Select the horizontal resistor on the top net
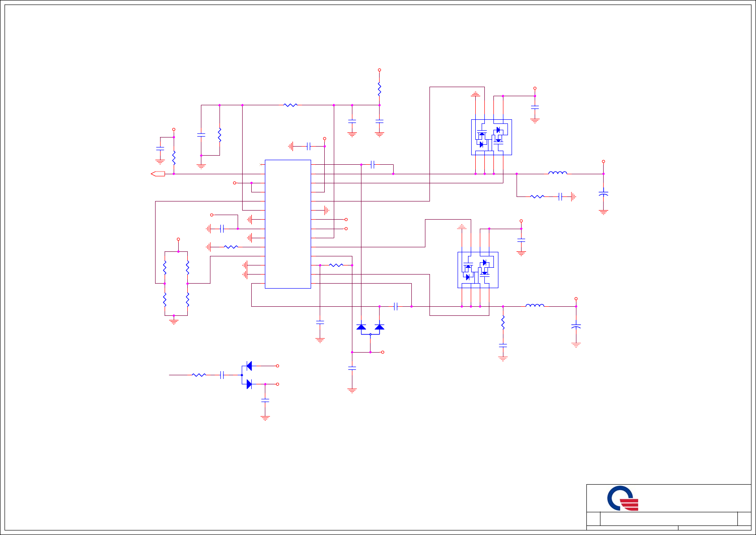This screenshot has height=535, width=756. coord(291,105)
